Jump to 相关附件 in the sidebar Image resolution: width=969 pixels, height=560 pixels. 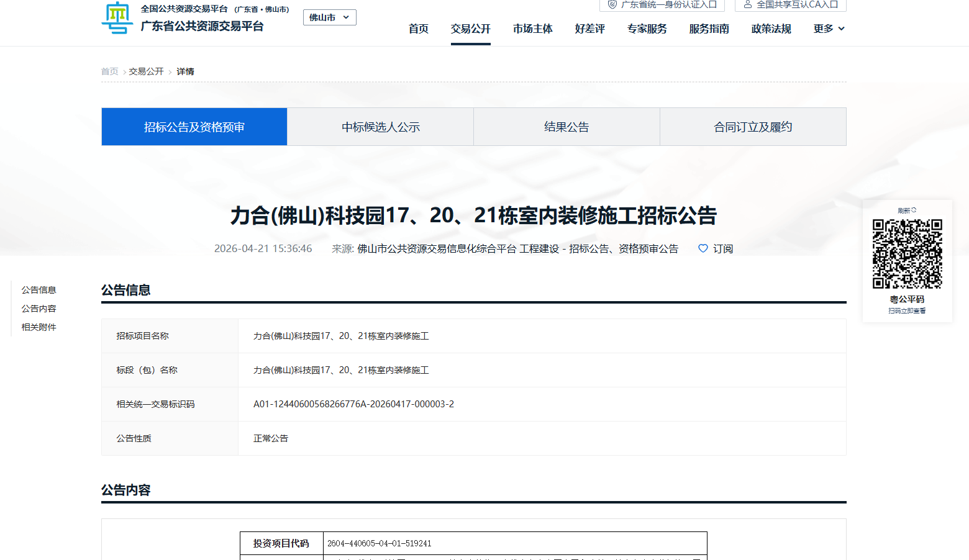pyautogui.click(x=39, y=327)
